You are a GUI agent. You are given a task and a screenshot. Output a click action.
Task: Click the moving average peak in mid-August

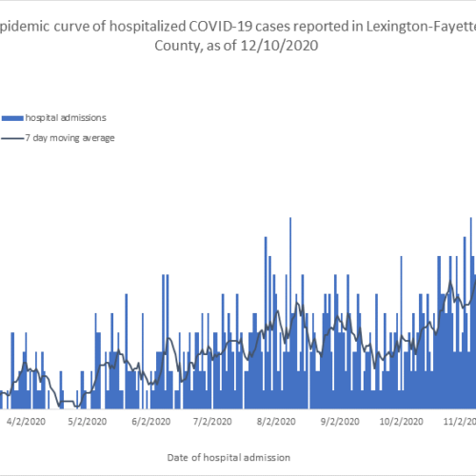[298, 304]
